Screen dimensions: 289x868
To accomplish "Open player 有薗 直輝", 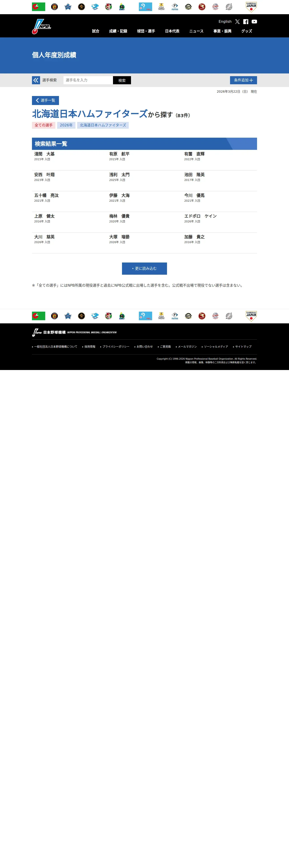I will 194,154.
